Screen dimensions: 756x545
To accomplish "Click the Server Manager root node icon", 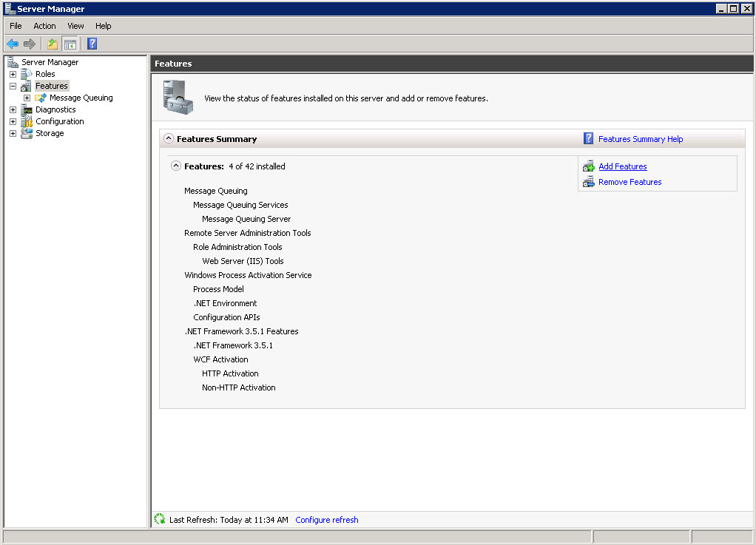I will (13, 62).
